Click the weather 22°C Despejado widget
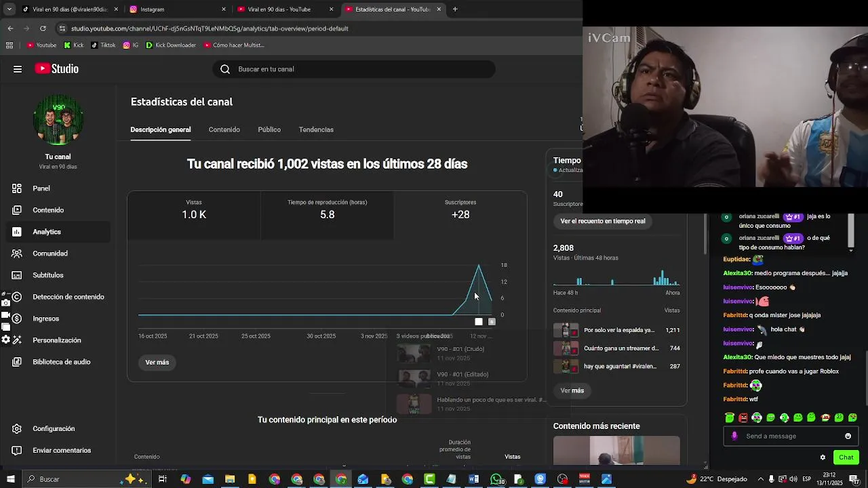Screen dimensions: 868x488 point(717,479)
